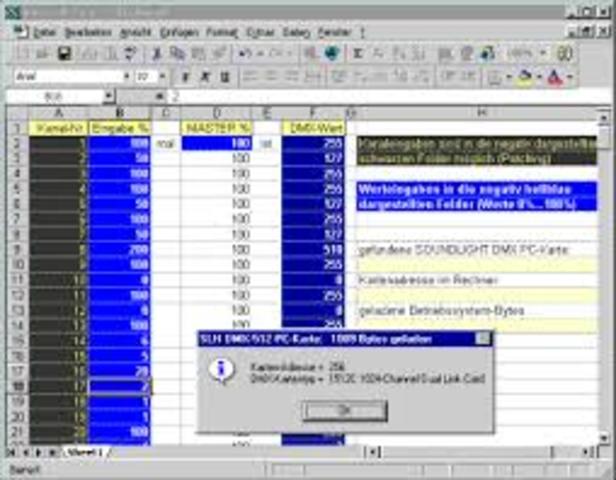Toggle Bold formatting
The image size is (616, 480).
tap(185, 77)
